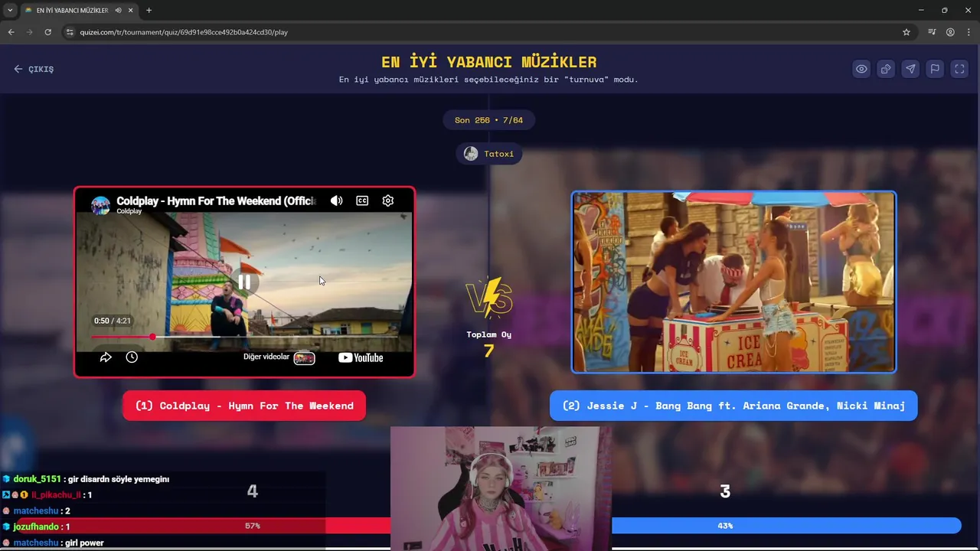980x551 pixels.
Task: Open a new browser tab
Action: [149, 10]
